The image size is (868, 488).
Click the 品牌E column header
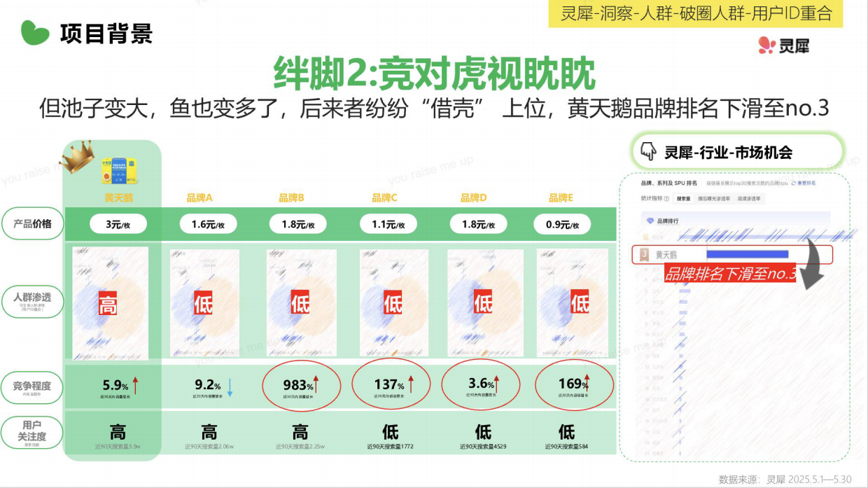(561, 198)
